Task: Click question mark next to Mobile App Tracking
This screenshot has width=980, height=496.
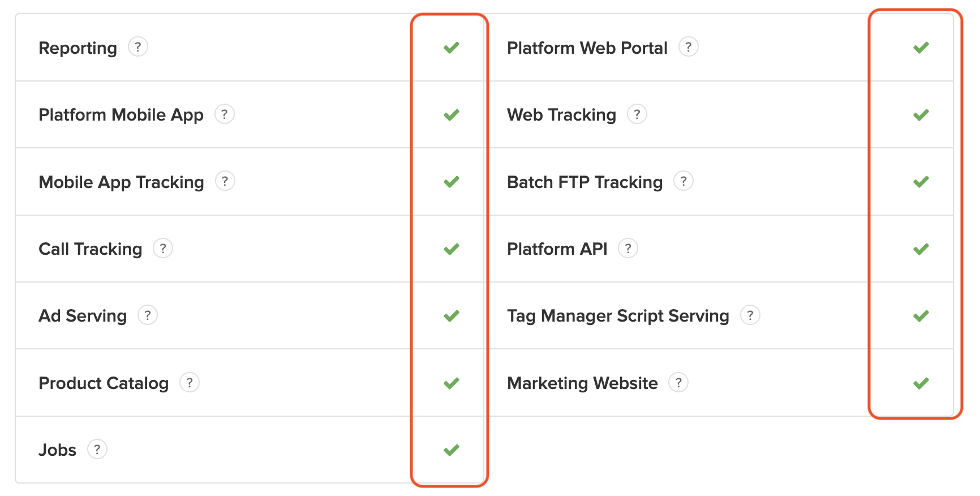Action: [x=225, y=181]
